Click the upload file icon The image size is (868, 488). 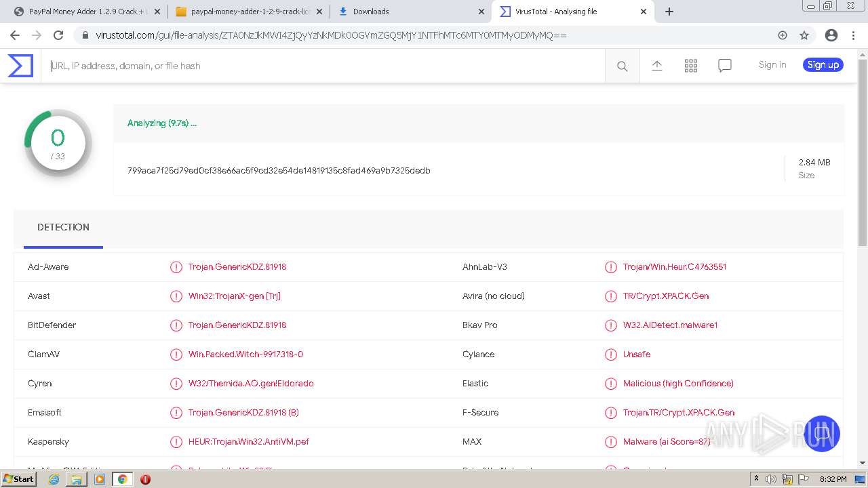[x=656, y=65]
